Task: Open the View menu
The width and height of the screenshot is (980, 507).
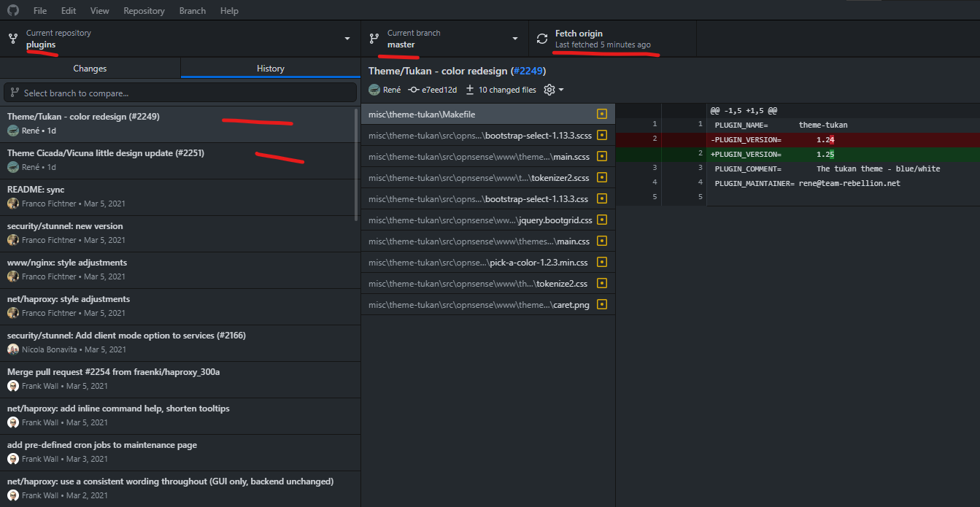Action: tap(100, 11)
